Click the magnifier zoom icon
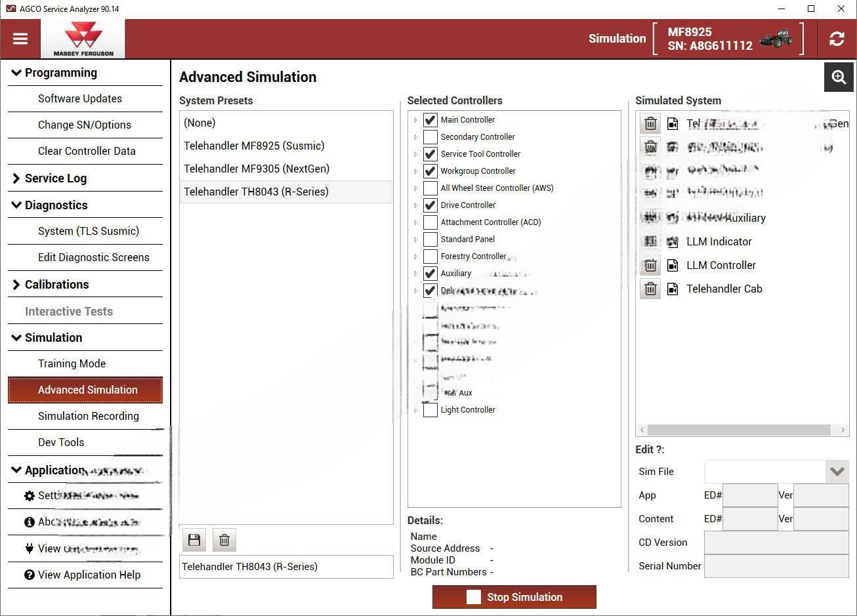Viewport: 857px width, 616px height. [839, 77]
